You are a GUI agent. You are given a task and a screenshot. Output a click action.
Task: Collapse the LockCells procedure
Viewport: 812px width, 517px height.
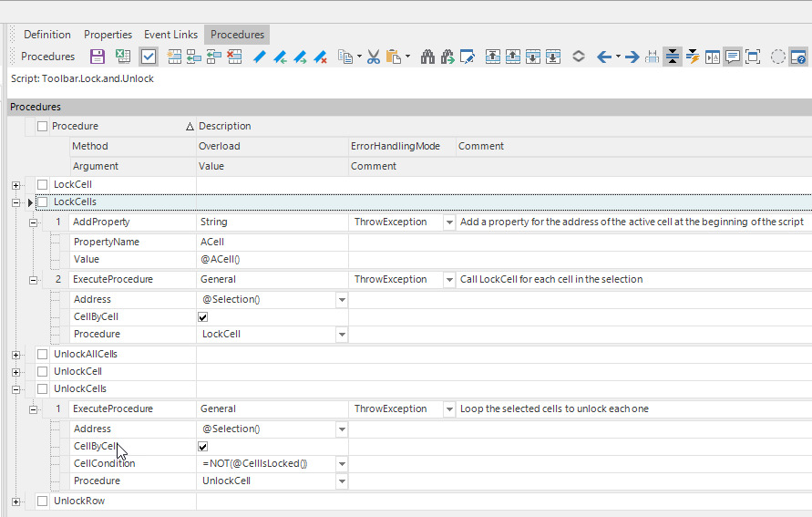tap(16, 202)
